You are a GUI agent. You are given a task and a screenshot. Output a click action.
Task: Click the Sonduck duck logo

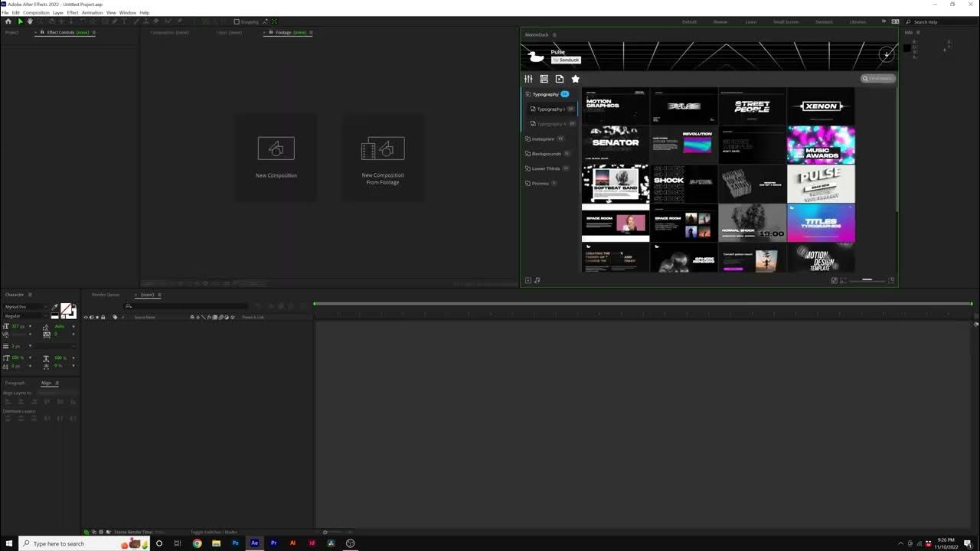click(537, 56)
